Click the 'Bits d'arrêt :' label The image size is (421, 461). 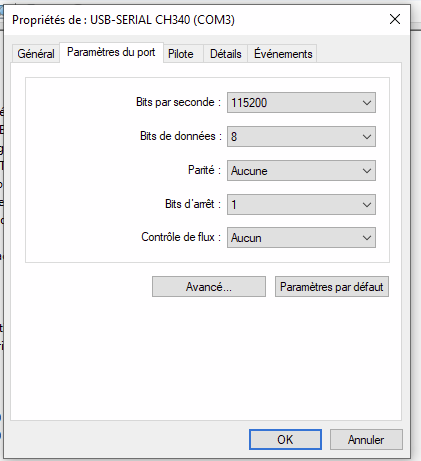tap(193, 204)
